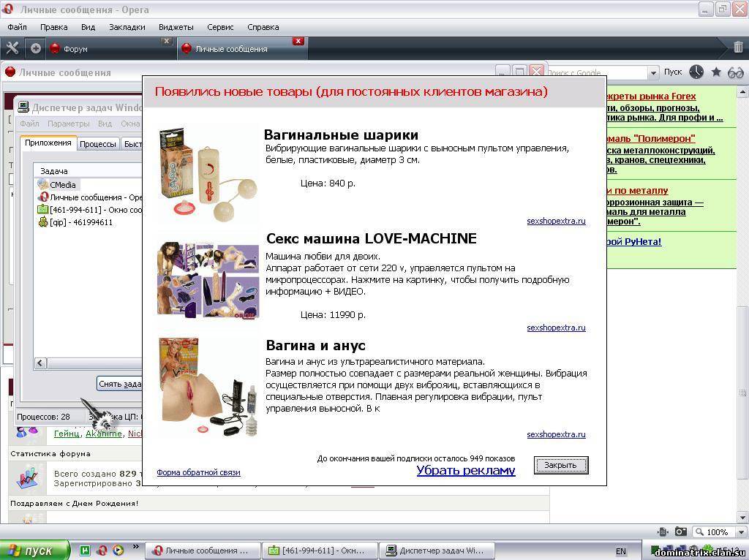Expand the search engine dropdown arrow
749x560 pixels.
point(653,72)
